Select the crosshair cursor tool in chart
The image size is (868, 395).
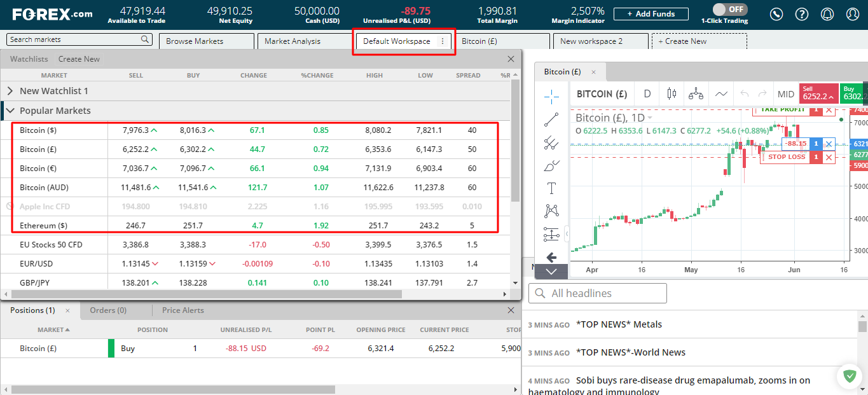tap(551, 97)
